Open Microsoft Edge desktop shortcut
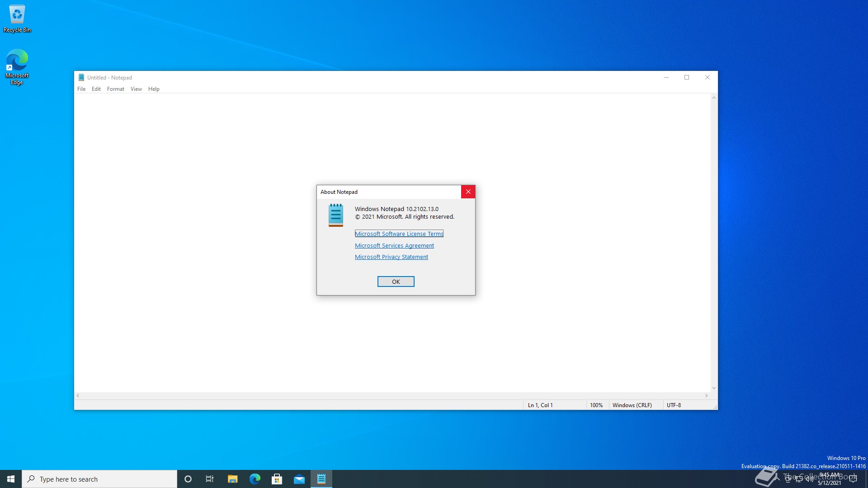Viewport: 868px width, 488px height. coord(17,67)
